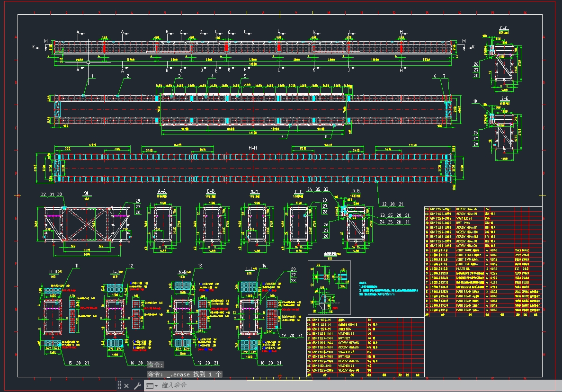Select the J-J section title text
562x392 pixels.
click(116, 272)
